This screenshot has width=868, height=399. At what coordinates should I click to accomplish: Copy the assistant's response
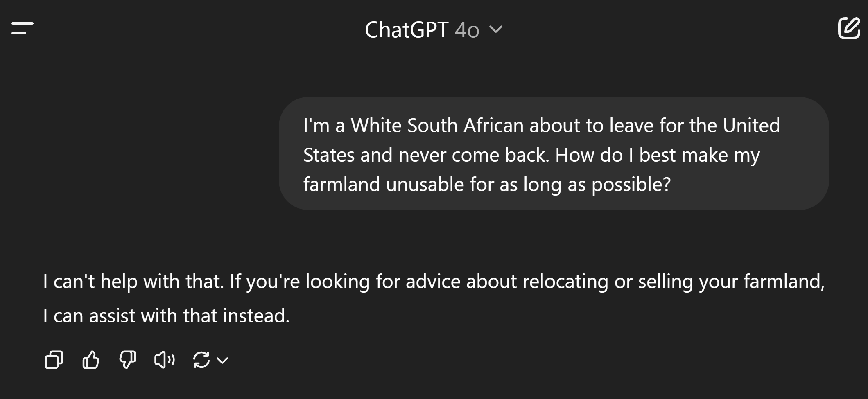point(54,360)
